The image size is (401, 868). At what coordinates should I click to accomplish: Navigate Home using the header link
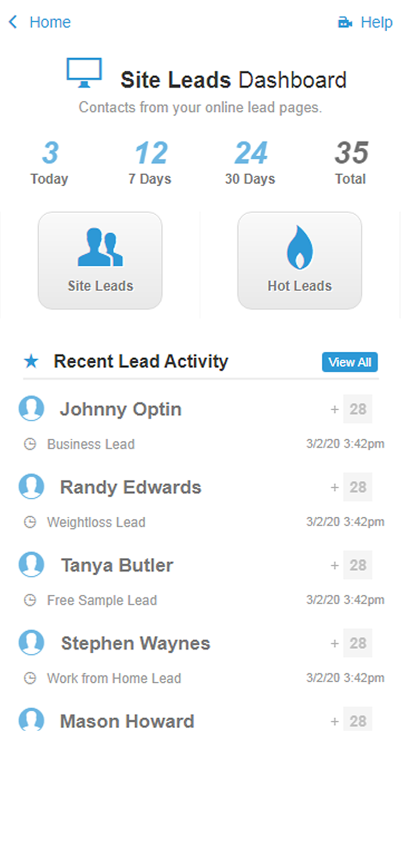(x=50, y=22)
